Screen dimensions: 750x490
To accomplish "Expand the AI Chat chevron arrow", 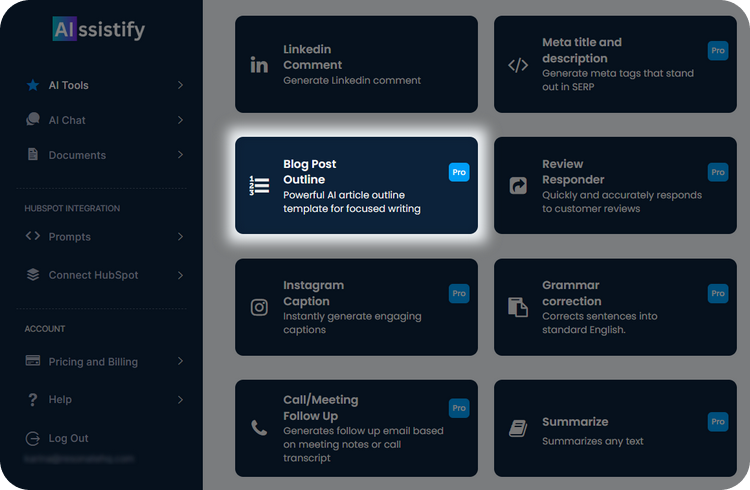I will 180,120.
